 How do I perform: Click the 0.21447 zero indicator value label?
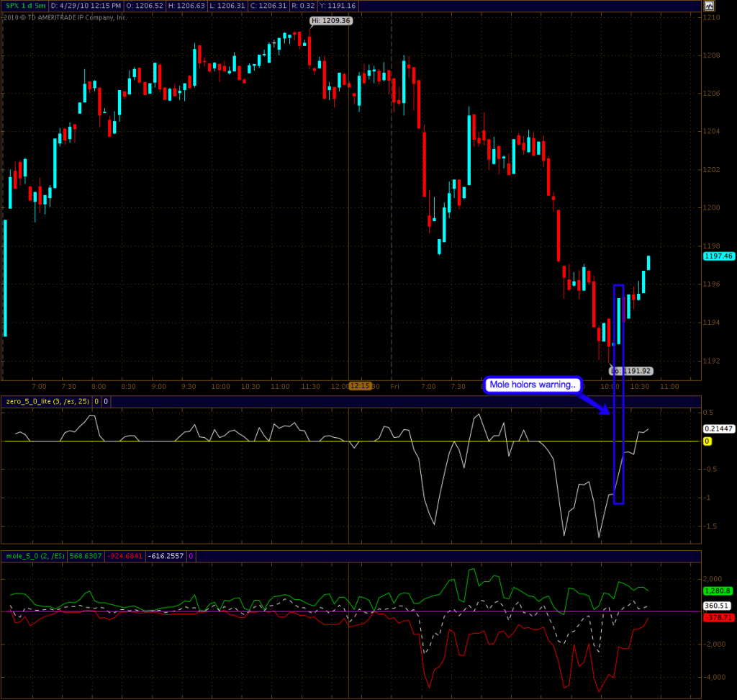[718, 428]
